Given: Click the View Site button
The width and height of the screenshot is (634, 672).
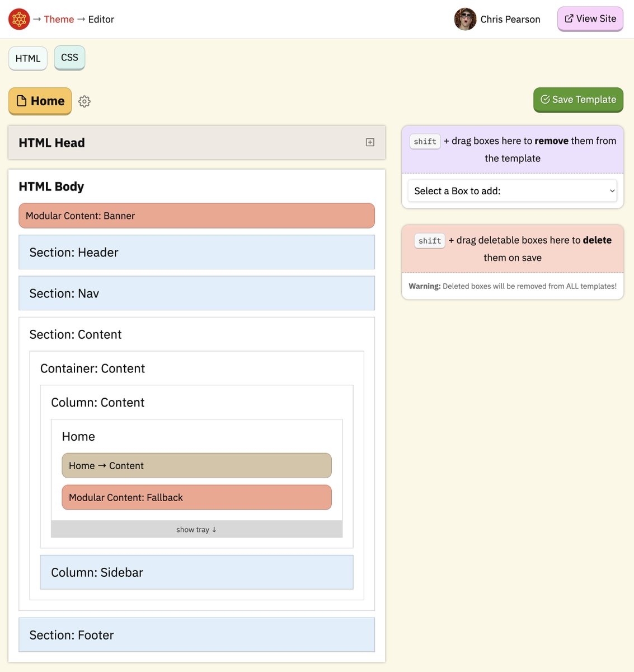Looking at the screenshot, I should point(590,18).
